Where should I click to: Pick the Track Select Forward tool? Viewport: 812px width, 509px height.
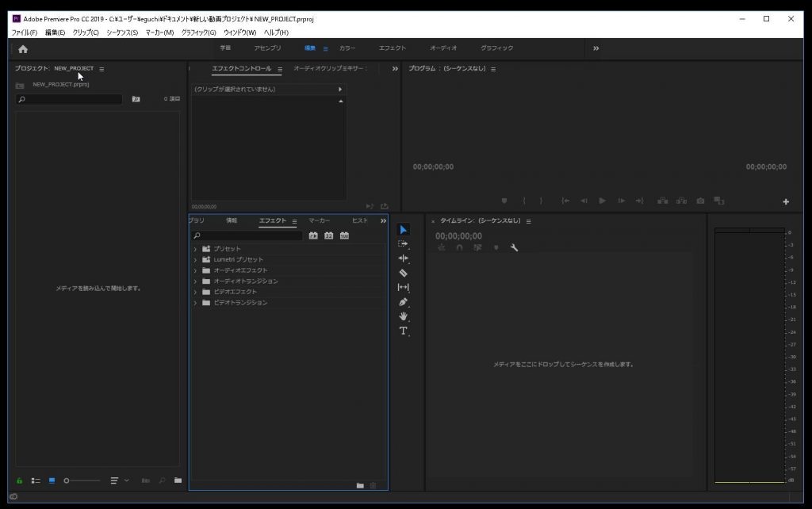(403, 244)
